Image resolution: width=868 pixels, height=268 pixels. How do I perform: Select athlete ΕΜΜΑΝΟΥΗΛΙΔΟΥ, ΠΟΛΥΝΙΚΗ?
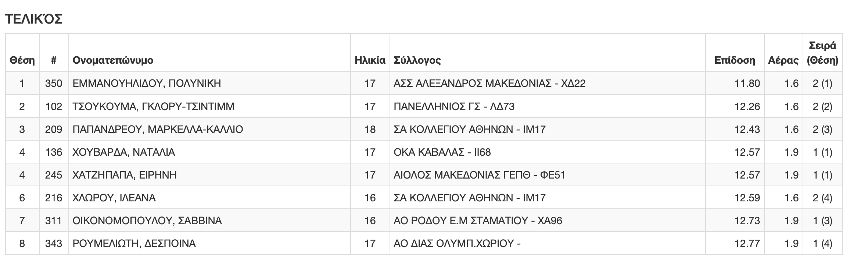[147, 83]
